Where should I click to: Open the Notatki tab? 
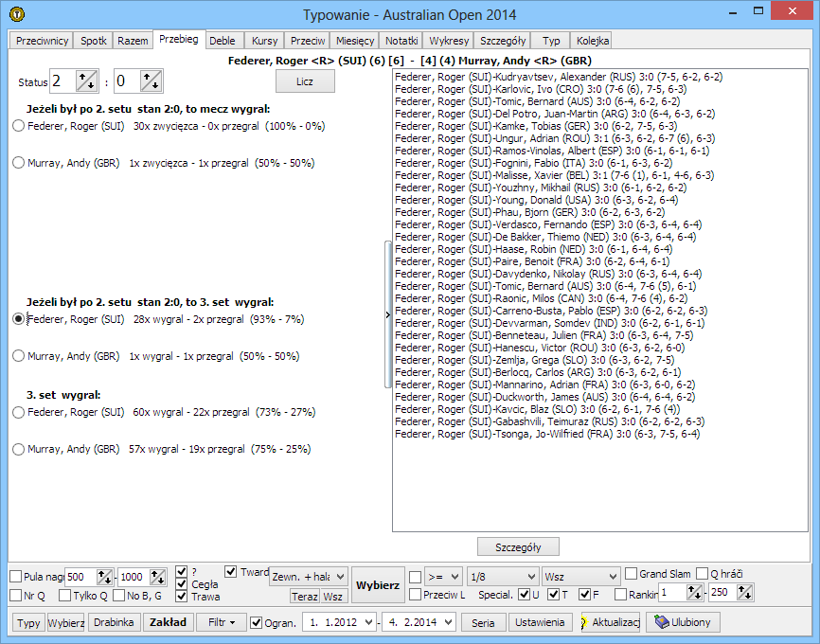401,41
